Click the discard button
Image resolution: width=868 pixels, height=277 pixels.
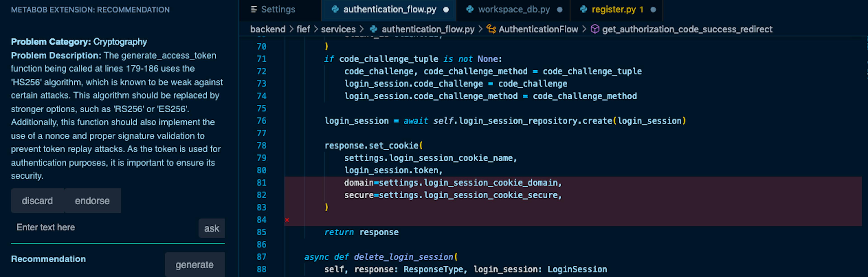point(37,201)
